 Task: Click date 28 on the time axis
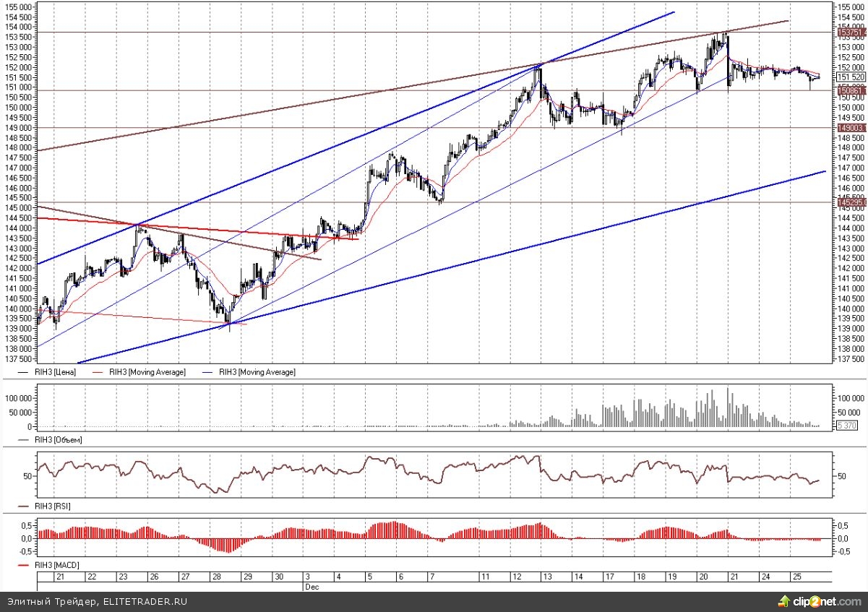(x=216, y=577)
